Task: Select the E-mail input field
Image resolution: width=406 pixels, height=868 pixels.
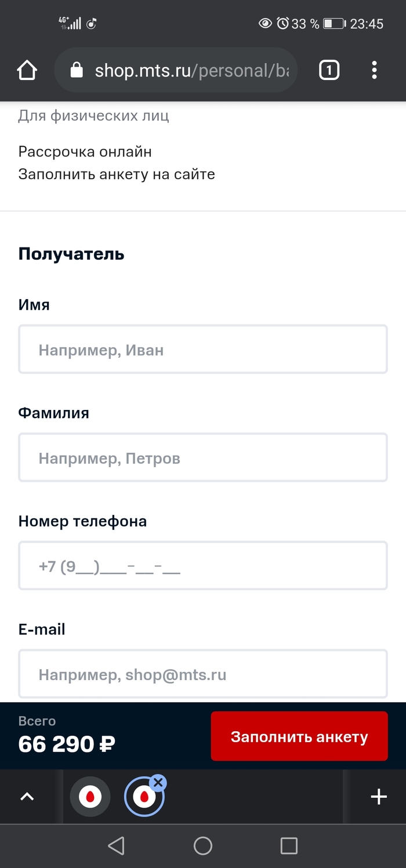Action: coord(203,674)
